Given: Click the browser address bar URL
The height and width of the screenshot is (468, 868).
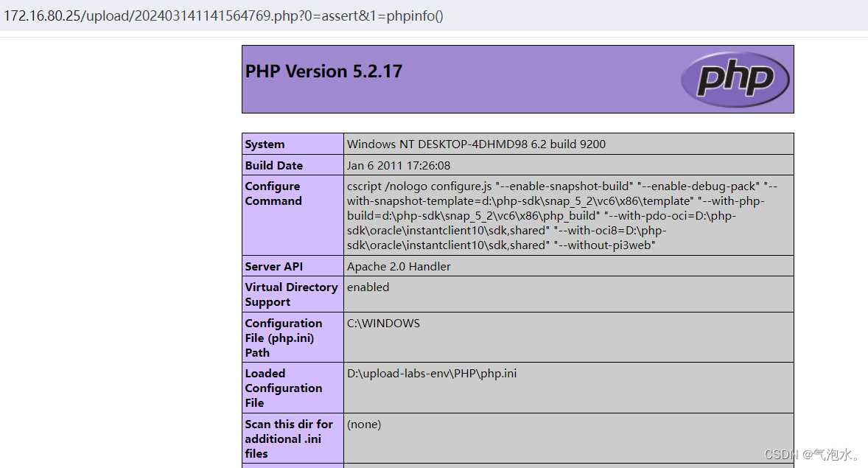Looking at the screenshot, I should 224,15.
